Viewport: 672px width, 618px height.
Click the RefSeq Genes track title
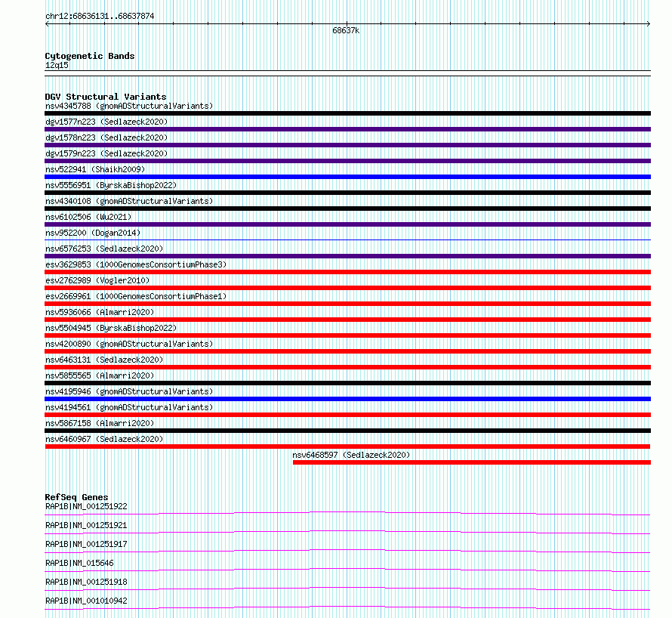[x=76, y=497]
